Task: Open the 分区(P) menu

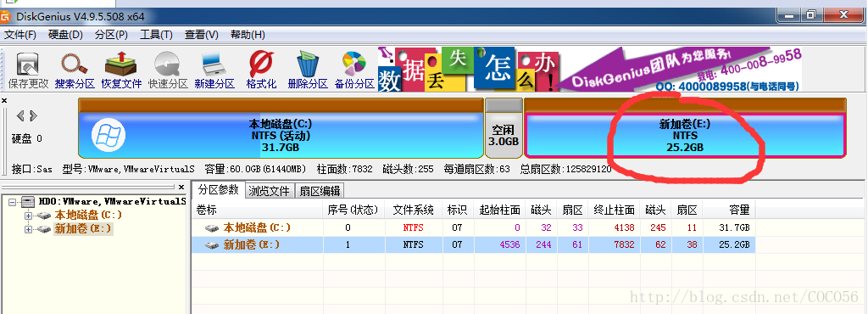Action: [x=111, y=35]
